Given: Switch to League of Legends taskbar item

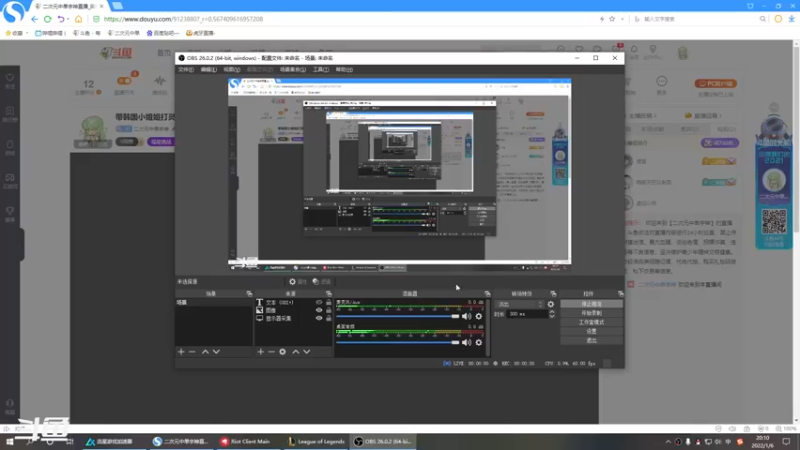Looking at the screenshot, I should pos(316,442).
